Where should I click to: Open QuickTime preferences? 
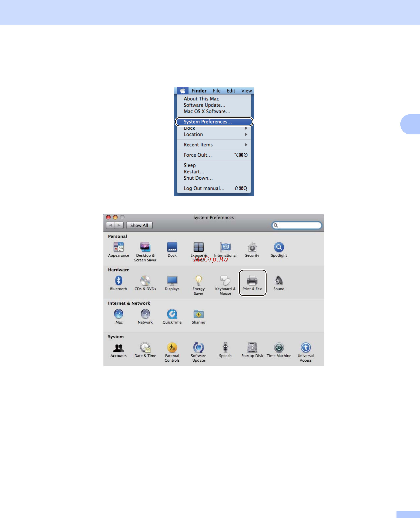(172, 316)
